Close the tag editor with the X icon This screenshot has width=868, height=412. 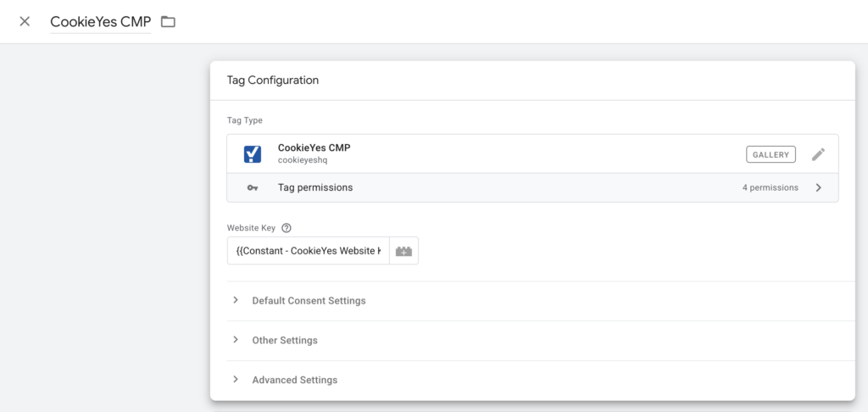pyautogui.click(x=25, y=21)
